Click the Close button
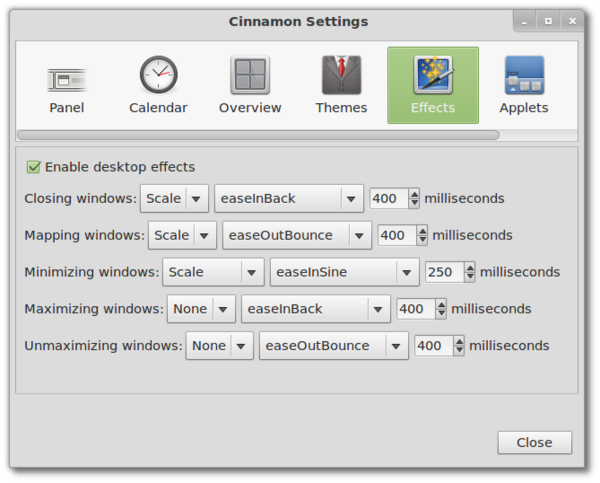This screenshot has width=600, height=483. tap(534, 442)
